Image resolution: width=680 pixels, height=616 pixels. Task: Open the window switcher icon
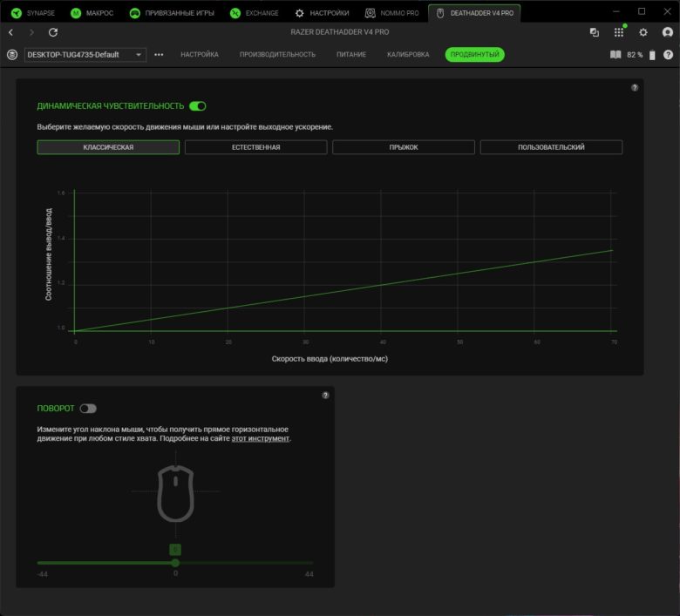[x=595, y=32]
